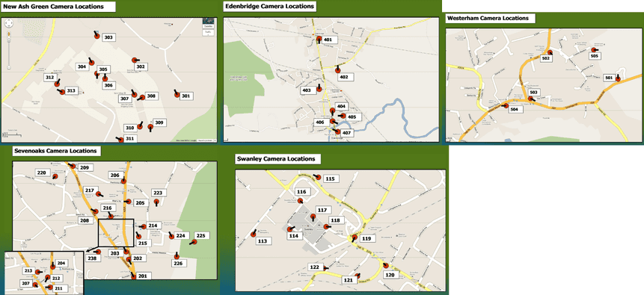
Task: Click the camera marker next to 505
Action: click(x=594, y=49)
